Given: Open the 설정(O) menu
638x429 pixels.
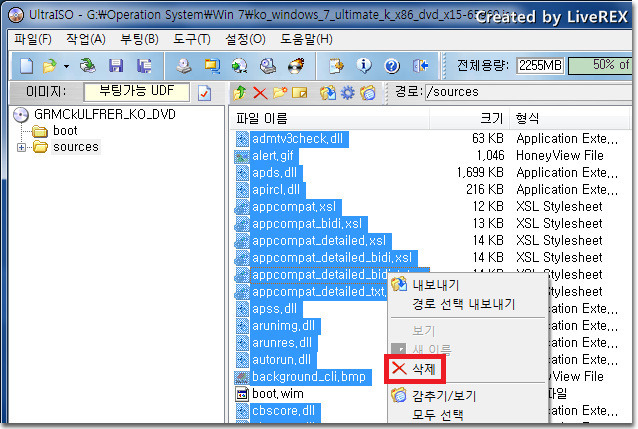Looking at the screenshot, I should point(245,39).
